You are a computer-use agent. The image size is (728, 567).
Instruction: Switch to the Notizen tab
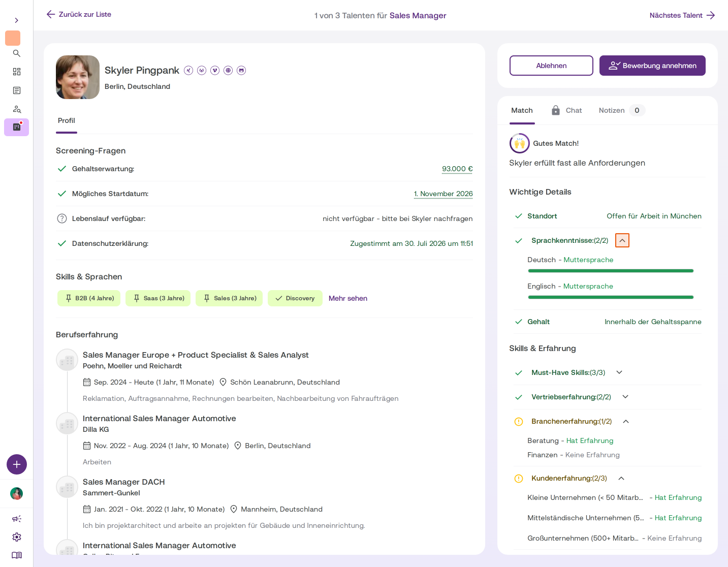622,110
